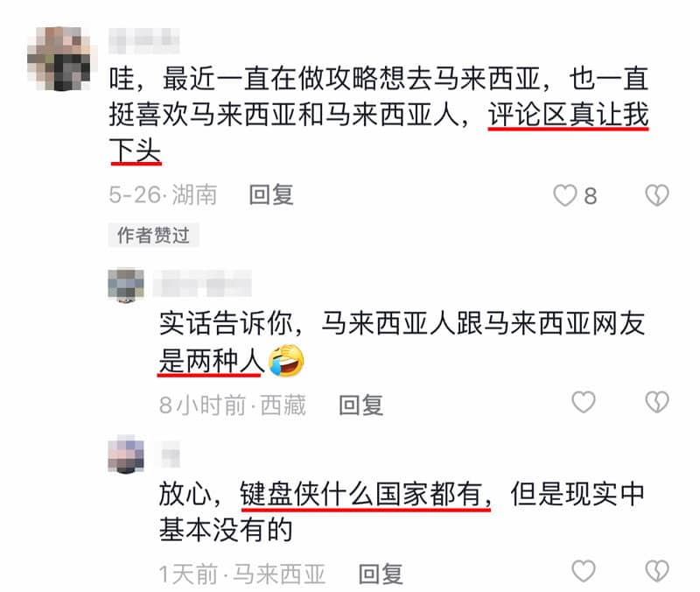
Task: Open the blurred username of Malaysia replier
Action: click(x=170, y=455)
